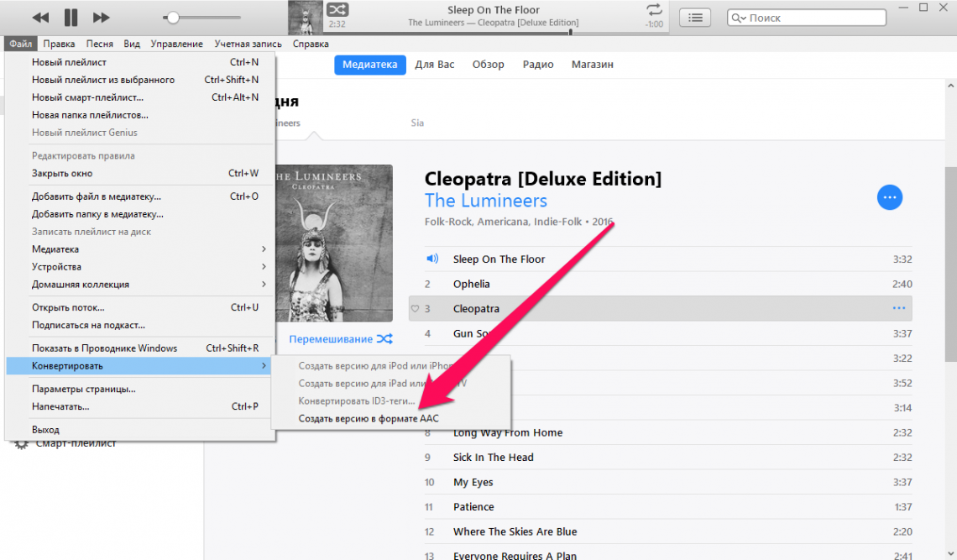957x560 pixels.
Task: Select Открыть поток menu item
Action: [x=140, y=308]
